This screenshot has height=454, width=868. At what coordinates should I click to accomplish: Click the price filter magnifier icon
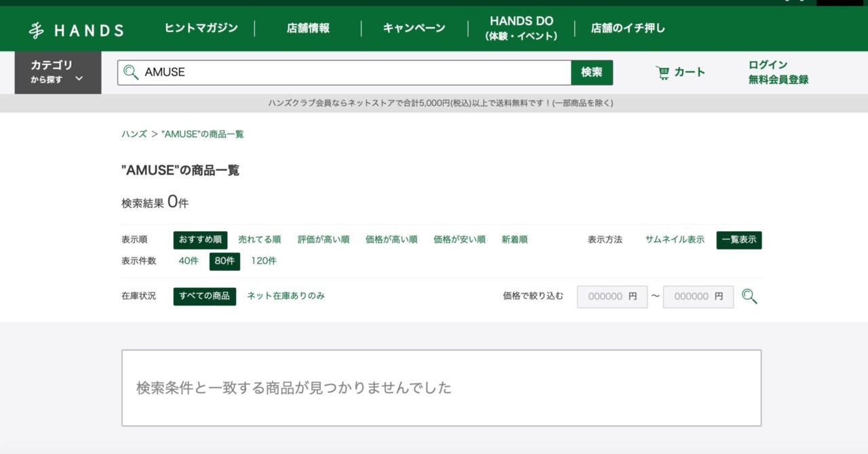pos(749,297)
